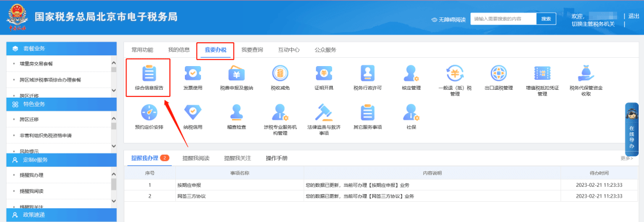Click the 套餐业务 panel header icon
The width and height of the screenshot is (644, 222).
pyautogui.click(x=15, y=48)
